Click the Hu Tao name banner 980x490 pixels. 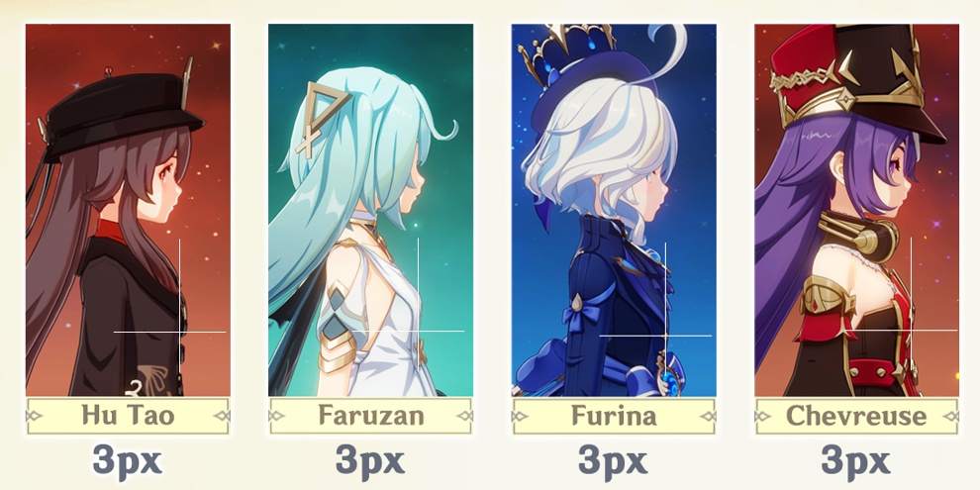pyautogui.click(x=128, y=416)
